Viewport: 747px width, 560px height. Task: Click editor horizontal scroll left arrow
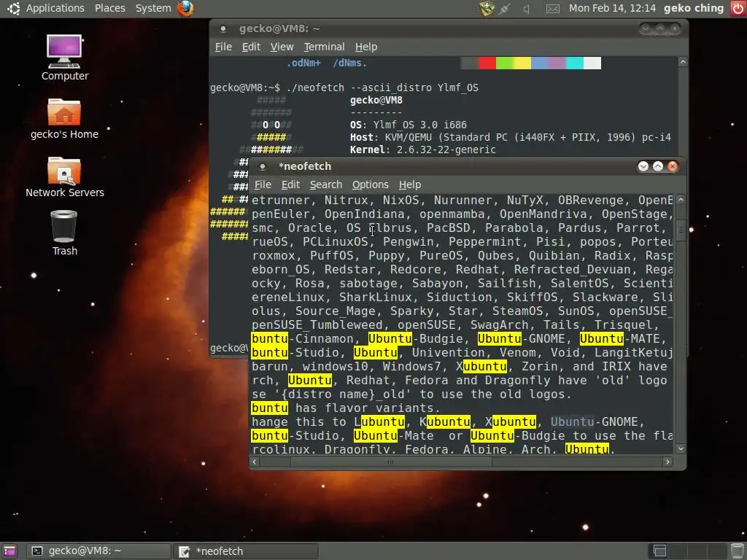(x=255, y=462)
